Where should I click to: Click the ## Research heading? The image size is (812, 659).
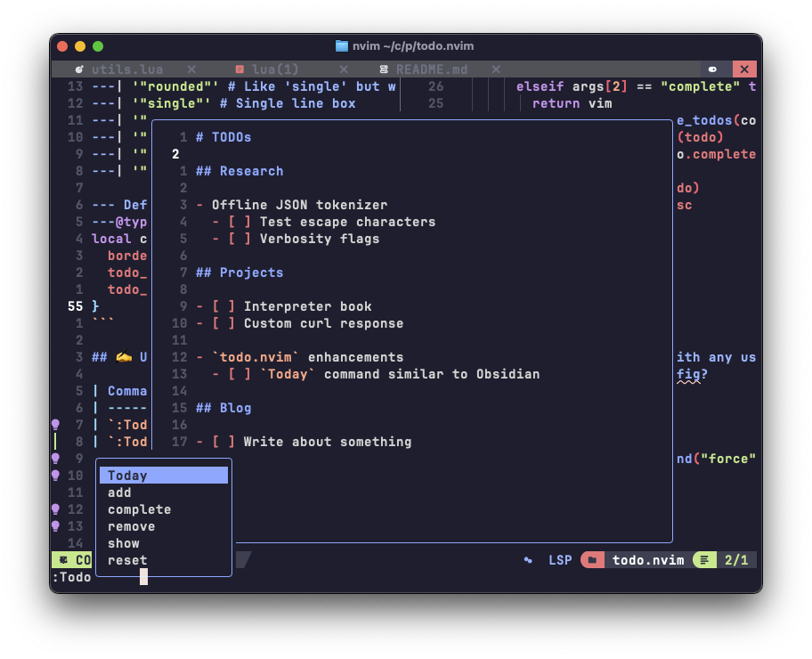click(240, 171)
